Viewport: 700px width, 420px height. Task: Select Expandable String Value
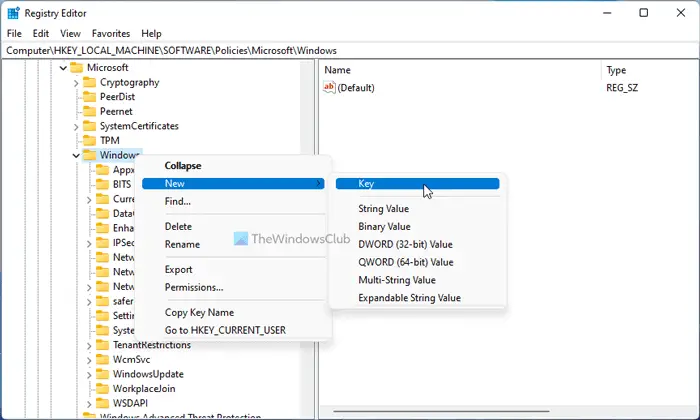click(x=417, y=298)
